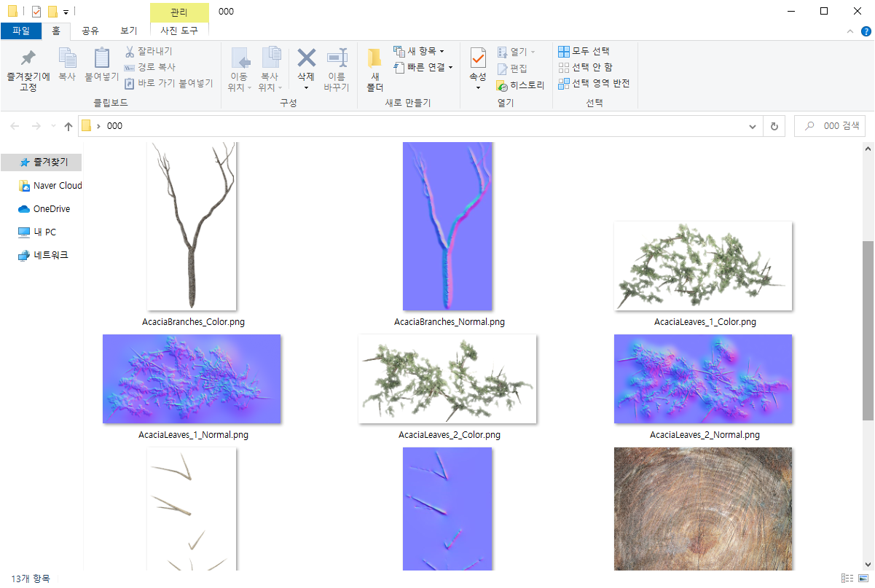Go forward with the right arrow
Image resolution: width=875 pixels, height=588 pixels.
click(36, 126)
